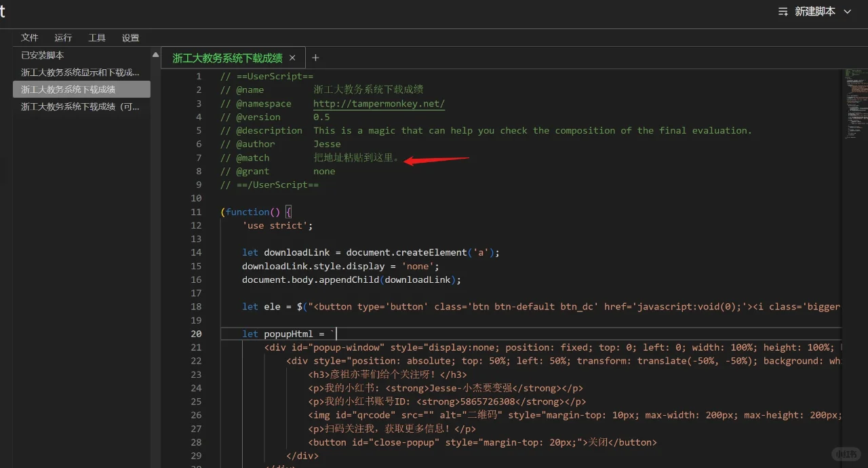Click version value 0.5
Image resolution: width=868 pixels, height=468 pixels.
pyautogui.click(x=321, y=117)
